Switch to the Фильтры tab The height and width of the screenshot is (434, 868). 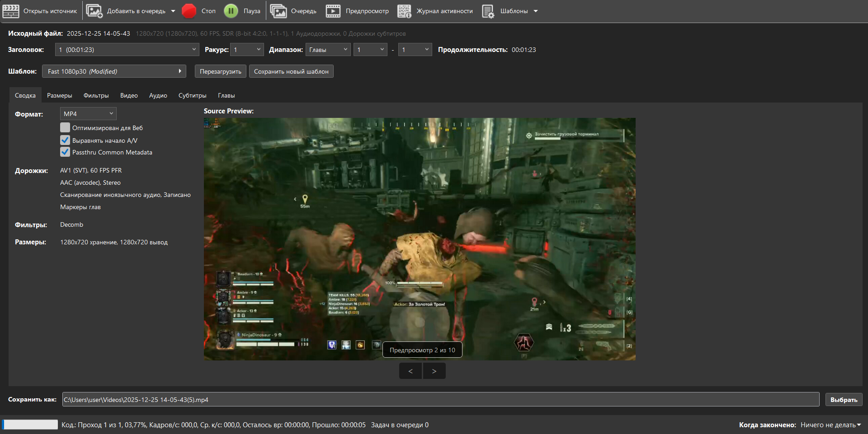[96, 95]
